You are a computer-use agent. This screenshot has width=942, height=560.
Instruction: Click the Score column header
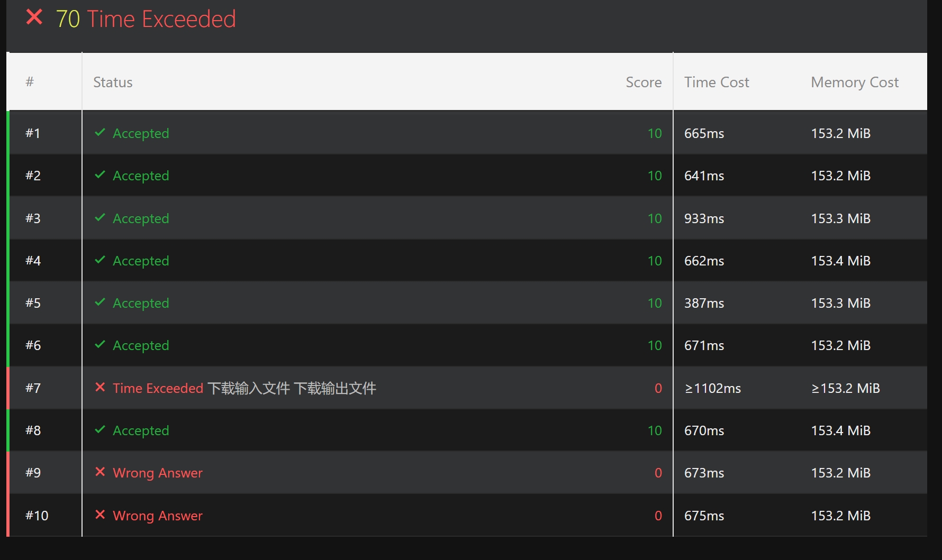[643, 82]
